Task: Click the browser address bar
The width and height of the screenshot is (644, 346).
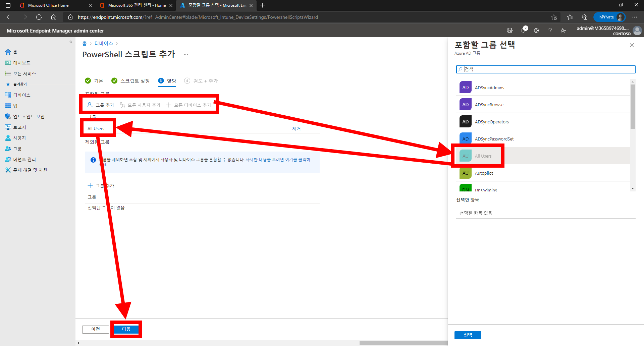Action: click(312, 17)
